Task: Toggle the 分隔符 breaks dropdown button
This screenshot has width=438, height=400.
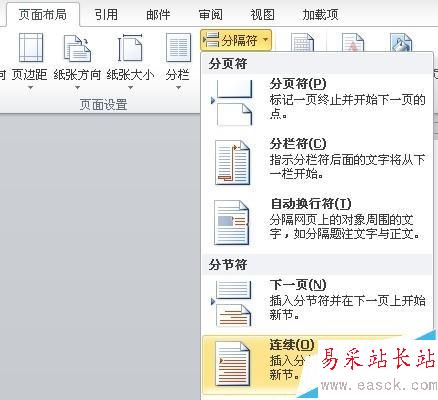Action: point(236,40)
